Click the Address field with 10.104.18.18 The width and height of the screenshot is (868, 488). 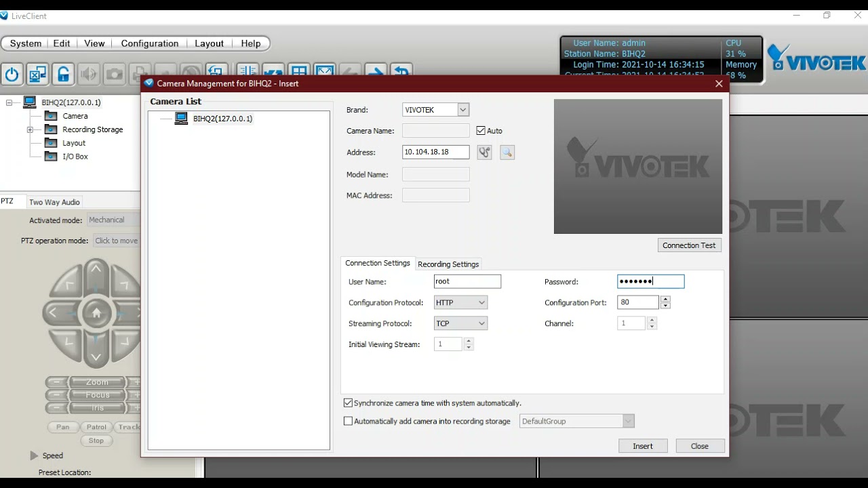(436, 152)
